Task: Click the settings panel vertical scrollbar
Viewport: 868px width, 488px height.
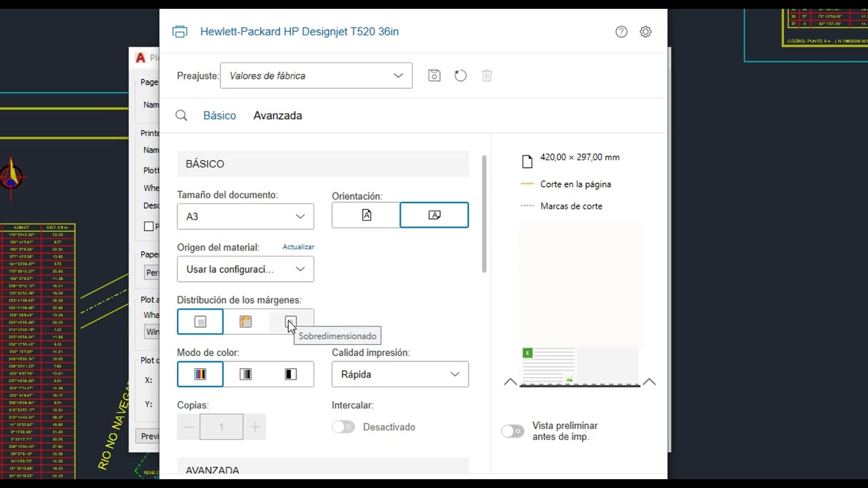Action: (484, 214)
